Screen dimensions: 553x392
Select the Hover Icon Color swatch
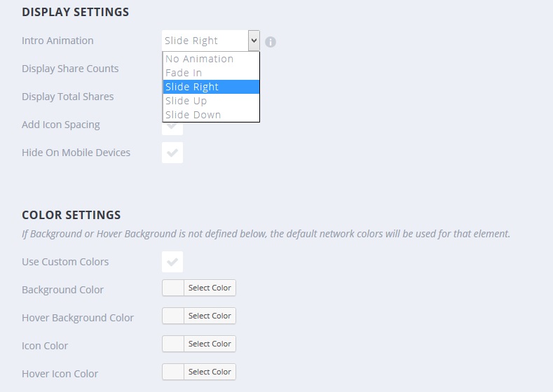pos(173,372)
